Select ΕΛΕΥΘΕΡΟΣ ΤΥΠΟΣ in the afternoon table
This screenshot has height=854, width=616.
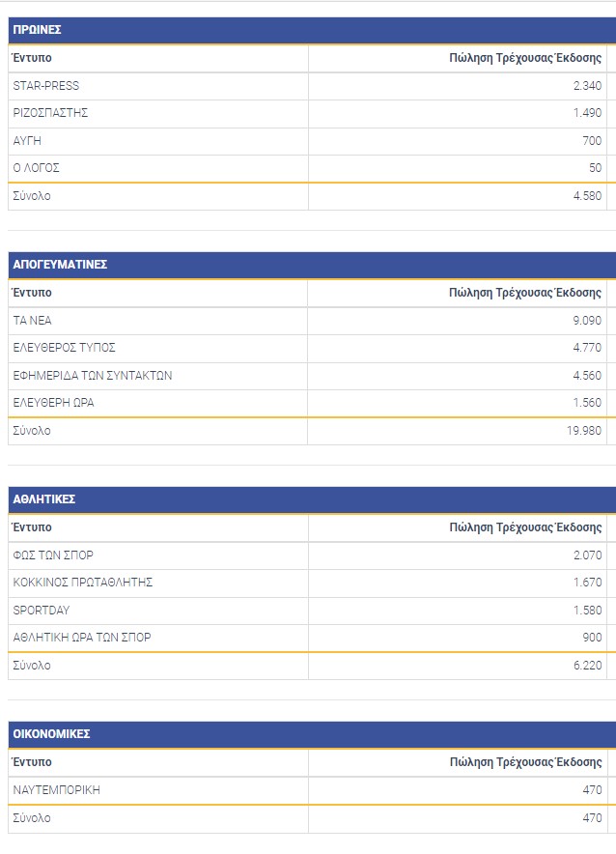click(65, 348)
